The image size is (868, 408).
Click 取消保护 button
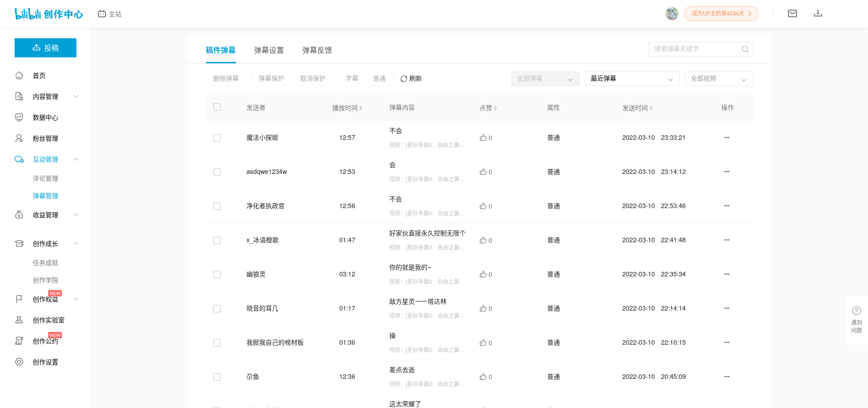click(x=313, y=79)
